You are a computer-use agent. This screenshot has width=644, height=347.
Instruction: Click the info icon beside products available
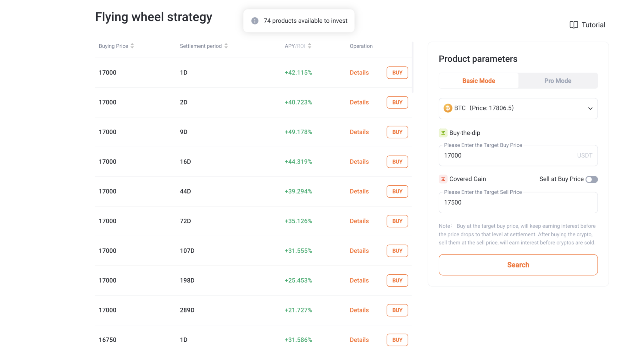click(255, 21)
